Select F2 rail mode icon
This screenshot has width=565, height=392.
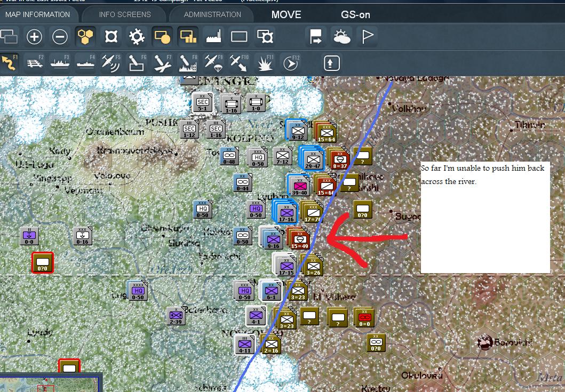35,63
